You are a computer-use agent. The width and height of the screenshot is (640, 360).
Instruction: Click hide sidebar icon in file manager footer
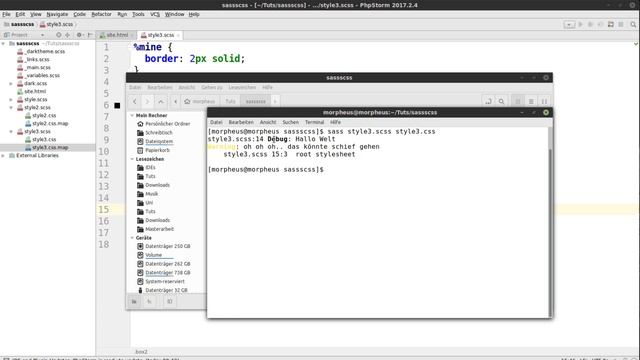pyautogui.click(x=169, y=302)
